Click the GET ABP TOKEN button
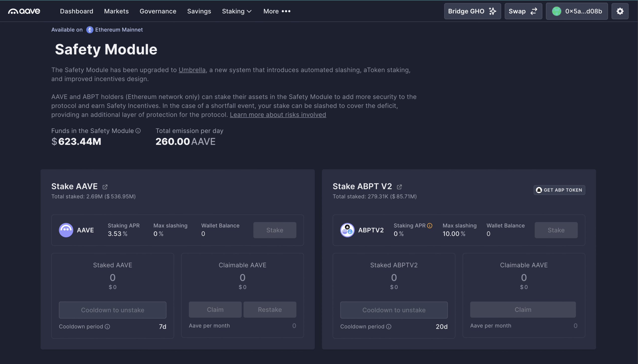This screenshot has width=638, height=364. click(559, 190)
